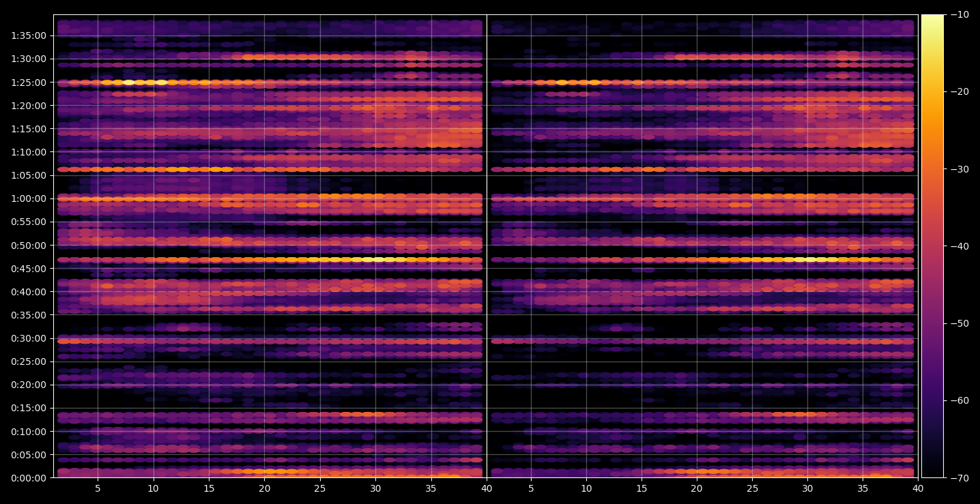Pick the 1:05:00 y-axis tick label
This screenshot has width=980, height=504.
click(x=29, y=175)
